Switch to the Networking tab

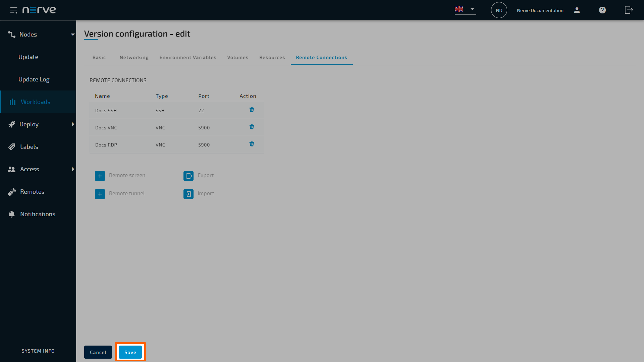[133, 57]
